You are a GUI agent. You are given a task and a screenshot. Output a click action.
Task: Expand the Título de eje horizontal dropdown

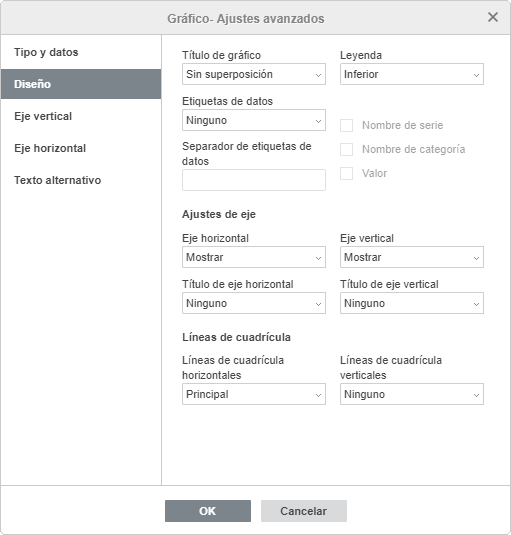(254, 303)
